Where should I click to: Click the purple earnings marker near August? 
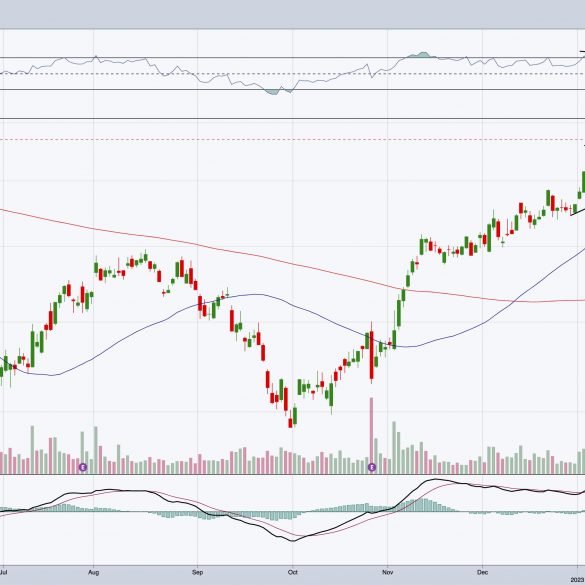[x=83, y=467]
